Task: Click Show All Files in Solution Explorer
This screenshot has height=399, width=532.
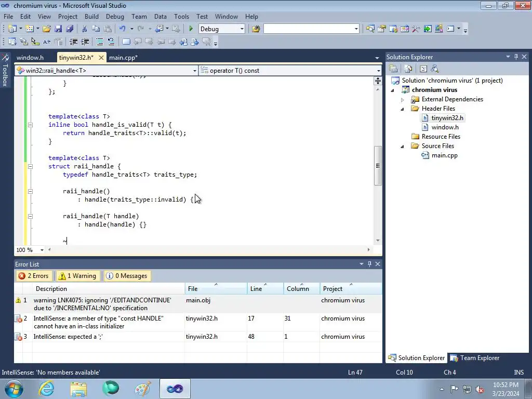Action: [408, 69]
